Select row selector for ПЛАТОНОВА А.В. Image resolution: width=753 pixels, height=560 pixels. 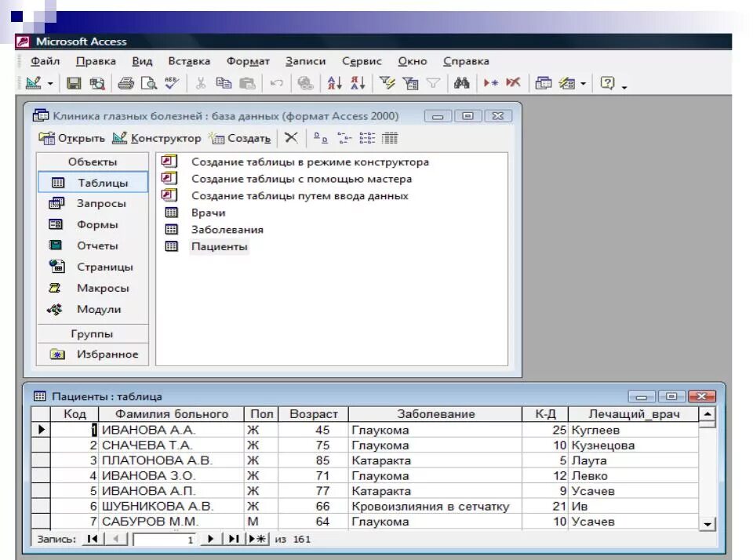point(41,460)
